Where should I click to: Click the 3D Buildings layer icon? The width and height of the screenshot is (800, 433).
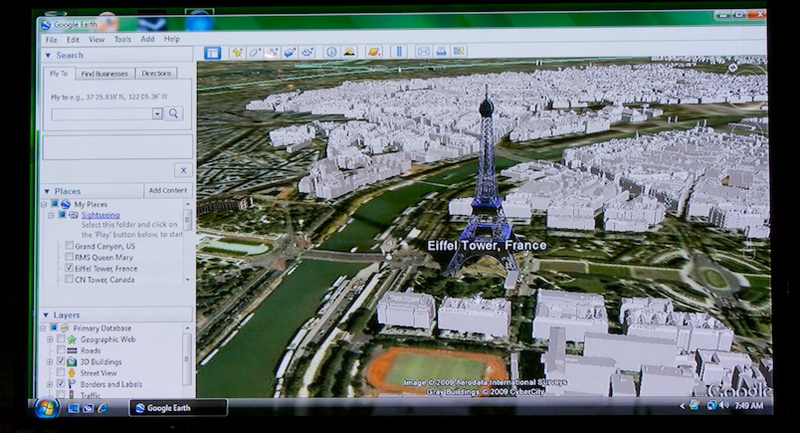pos(72,362)
